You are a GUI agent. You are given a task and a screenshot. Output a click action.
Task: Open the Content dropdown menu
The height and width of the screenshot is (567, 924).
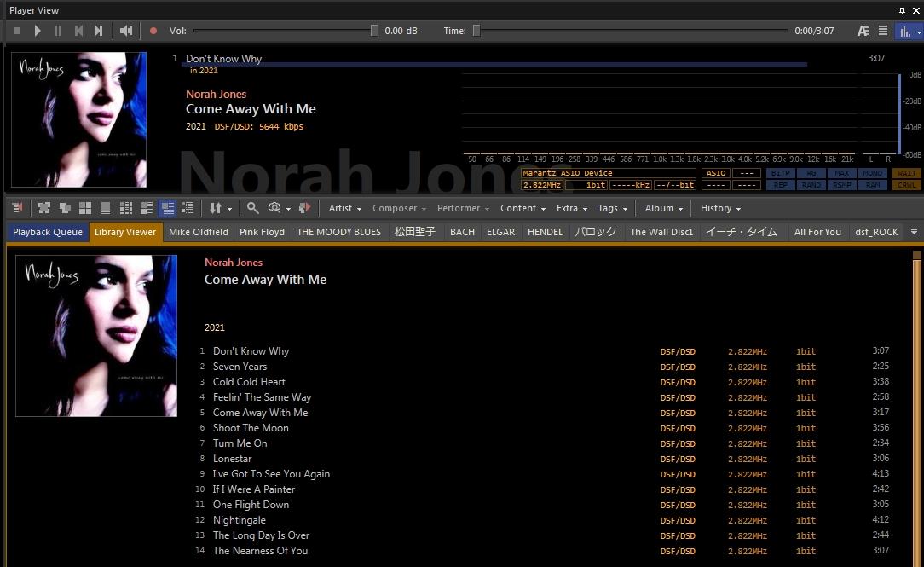(x=523, y=208)
